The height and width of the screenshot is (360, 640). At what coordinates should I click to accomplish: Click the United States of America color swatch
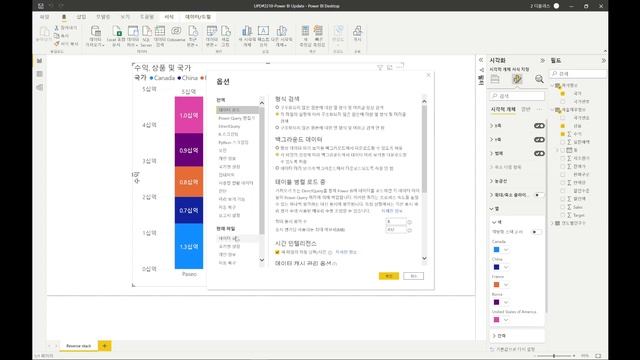[x=496, y=320]
